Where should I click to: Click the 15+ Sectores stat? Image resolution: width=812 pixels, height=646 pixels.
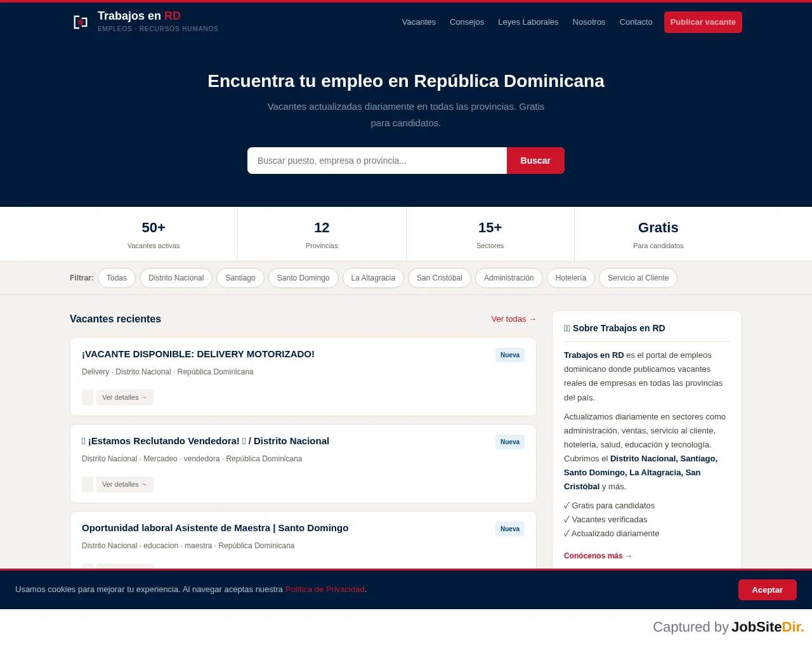(x=490, y=234)
